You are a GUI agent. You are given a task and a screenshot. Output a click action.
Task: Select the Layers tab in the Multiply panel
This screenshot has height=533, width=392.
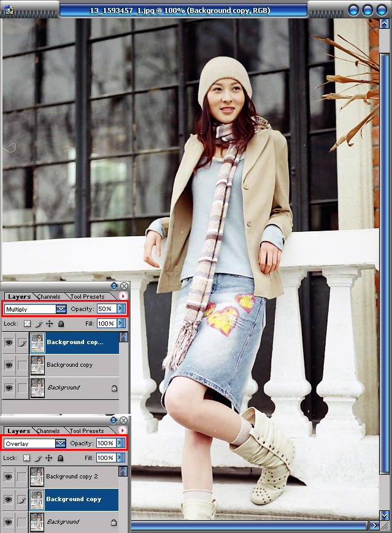(x=19, y=297)
